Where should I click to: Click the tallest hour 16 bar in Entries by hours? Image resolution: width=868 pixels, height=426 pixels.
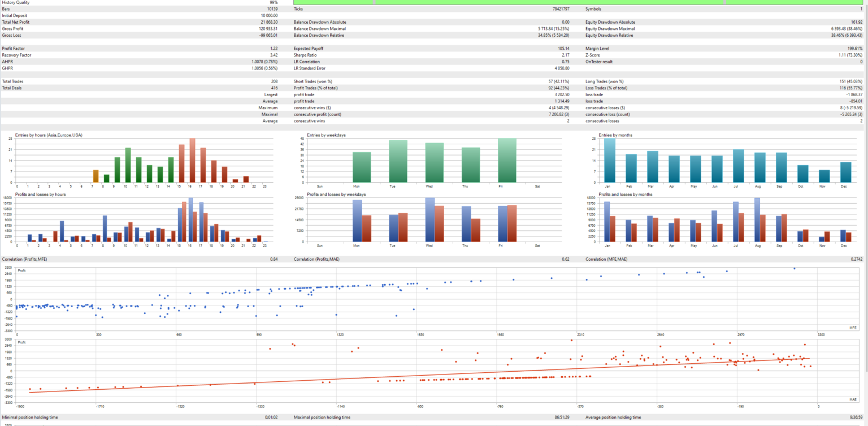192,160
